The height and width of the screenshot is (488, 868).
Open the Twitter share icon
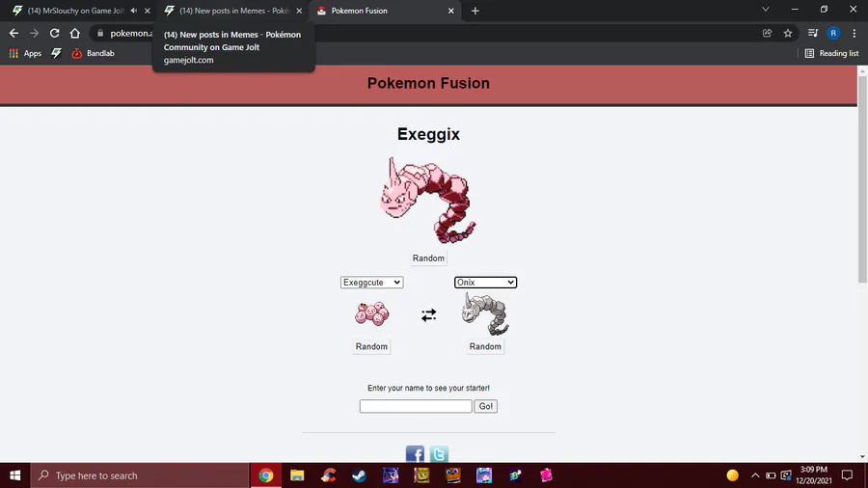439,453
